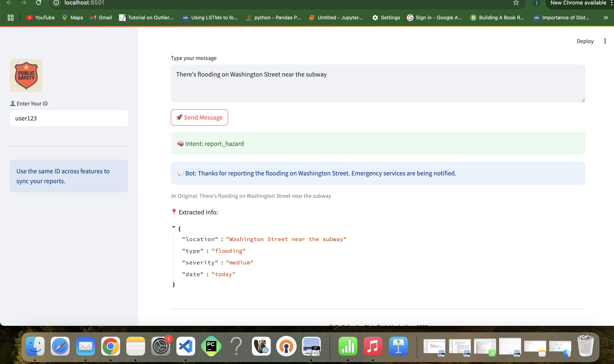
Task: Click the New Chrome available update button
Action: tap(578, 3)
